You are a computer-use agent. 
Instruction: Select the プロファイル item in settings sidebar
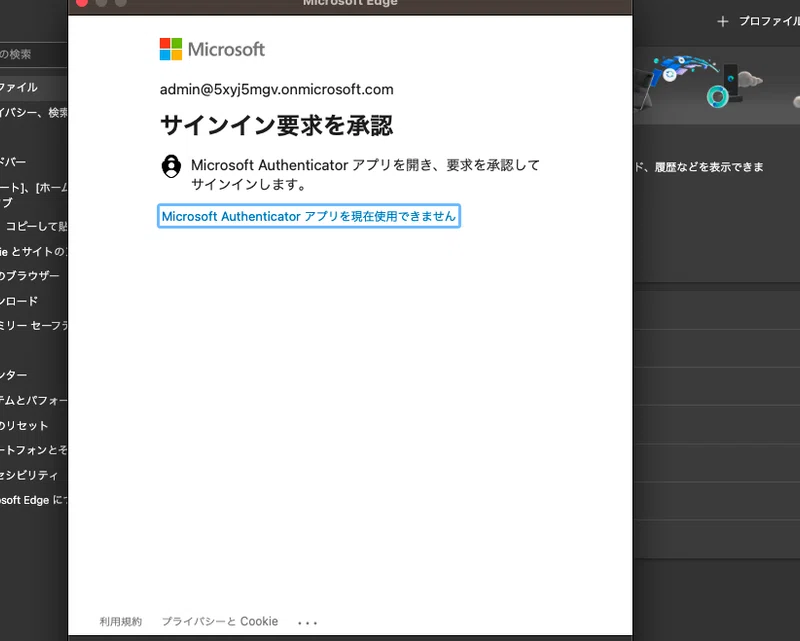(x=33, y=87)
